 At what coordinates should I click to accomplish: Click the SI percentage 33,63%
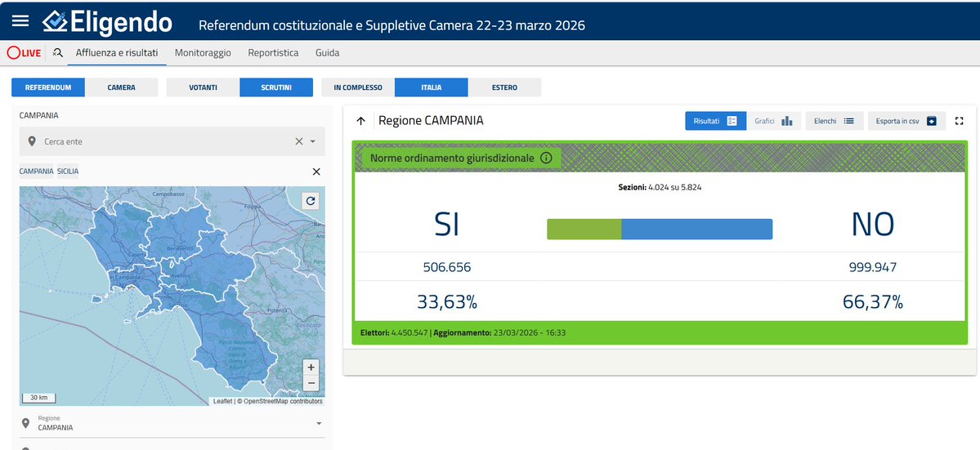[447, 303]
